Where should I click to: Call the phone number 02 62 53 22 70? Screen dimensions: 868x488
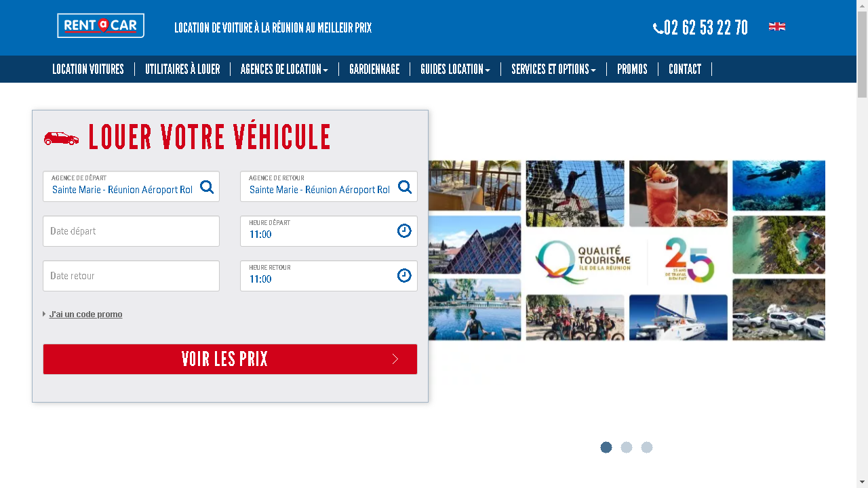pos(706,28)
